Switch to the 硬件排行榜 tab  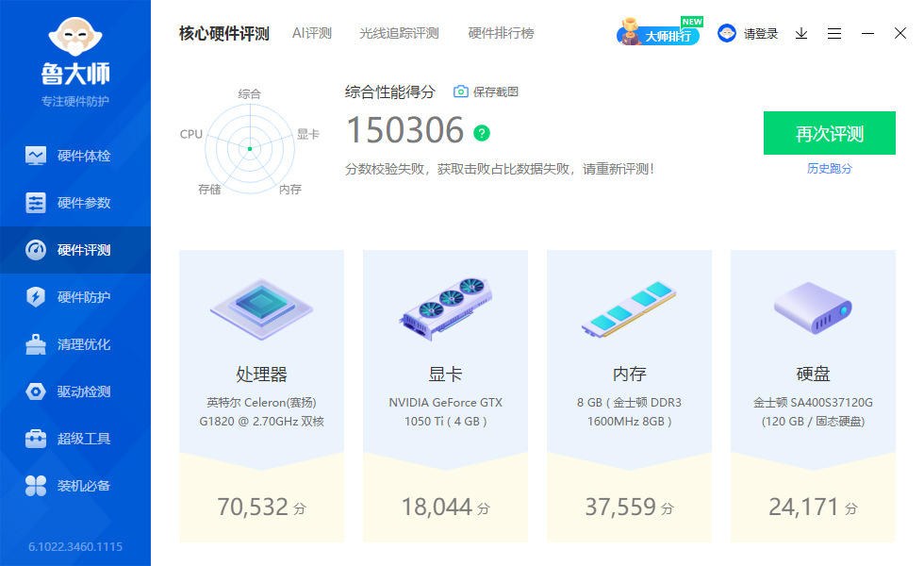(501, 34)
